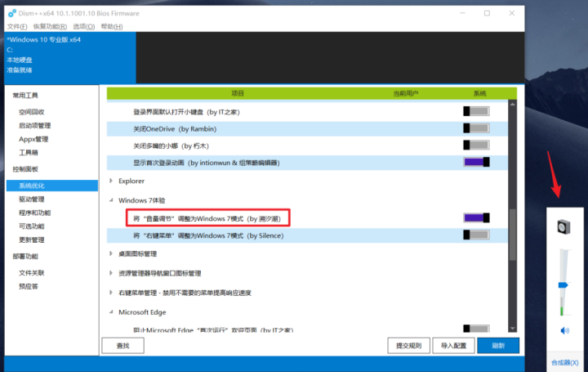
Task: Maximize the Dism++ window
Action: click(487, 13)
